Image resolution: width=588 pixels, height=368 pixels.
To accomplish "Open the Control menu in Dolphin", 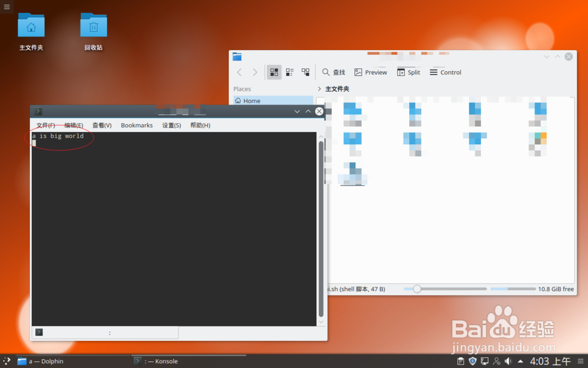I will 445,72.
